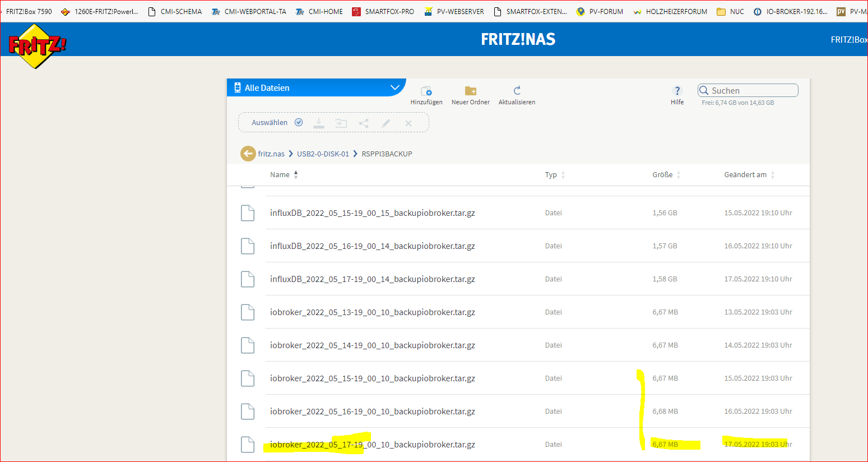Click the download icon in selection toolbar
Image resolution: width=868 pixels, height=462 pixels.
pyautogui.click(x=319, y=123)
